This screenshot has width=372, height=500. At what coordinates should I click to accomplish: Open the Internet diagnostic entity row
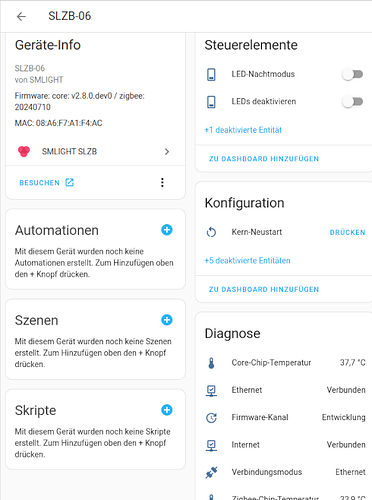(286, 445)
